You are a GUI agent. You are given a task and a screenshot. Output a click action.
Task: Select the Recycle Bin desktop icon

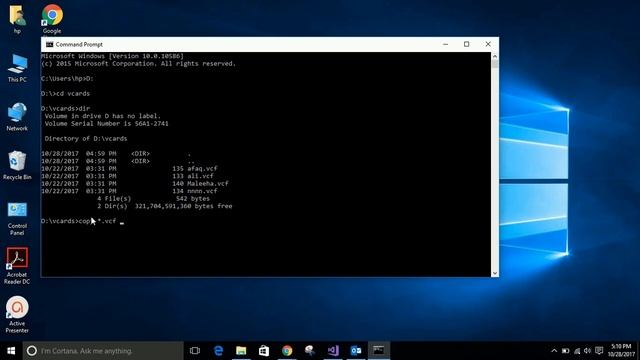(x=17, y=165)
